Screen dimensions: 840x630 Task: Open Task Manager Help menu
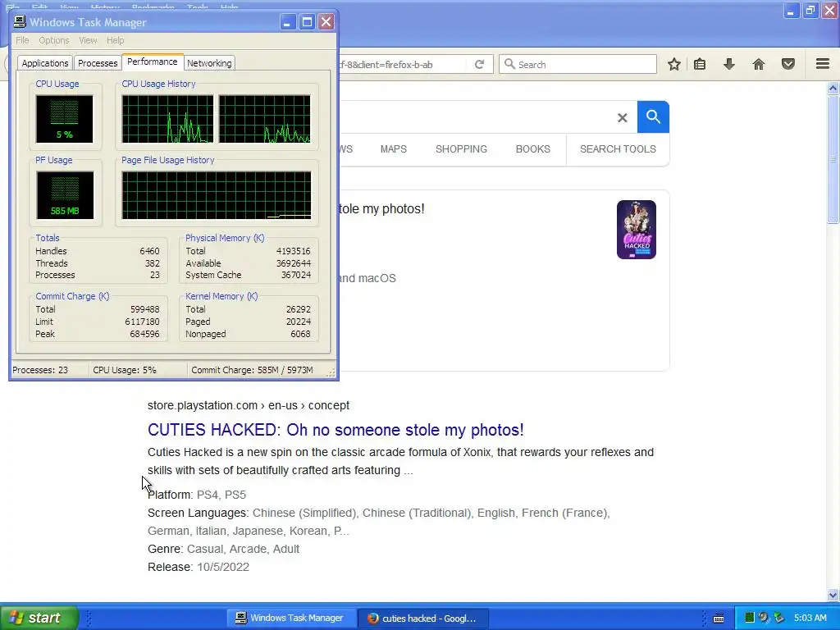(115, 40)
